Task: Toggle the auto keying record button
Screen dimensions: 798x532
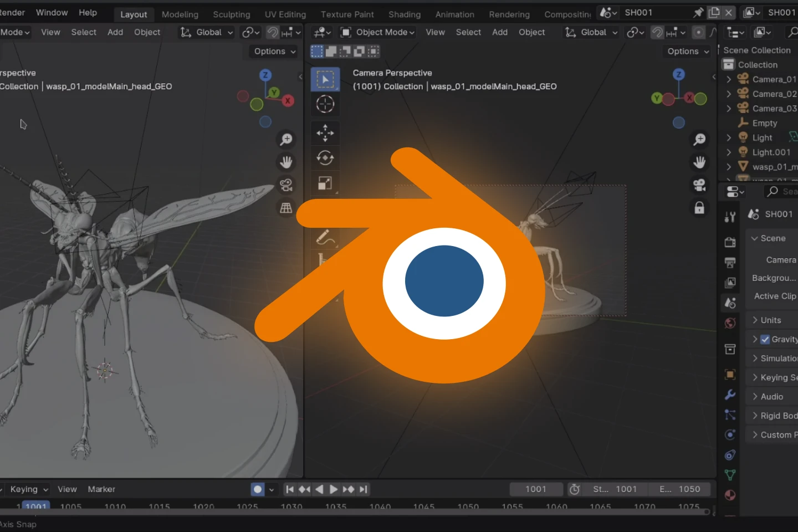Action: (258, 489)
